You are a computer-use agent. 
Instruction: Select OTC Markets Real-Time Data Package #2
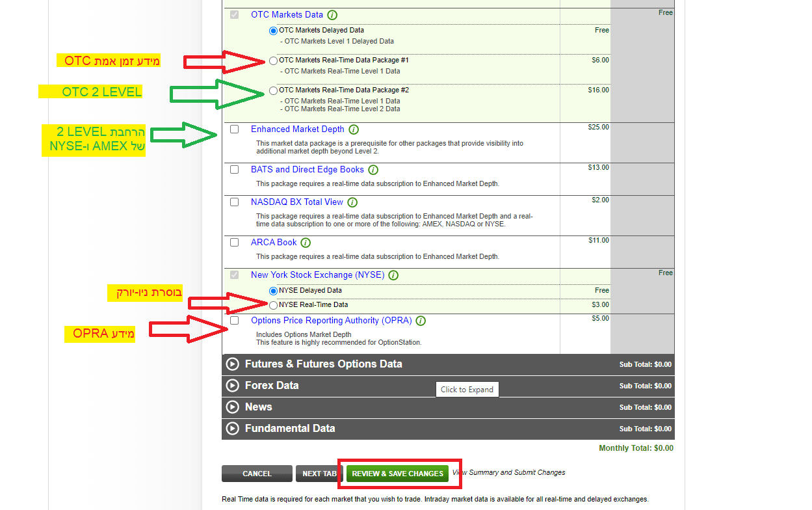pos(273,90)
